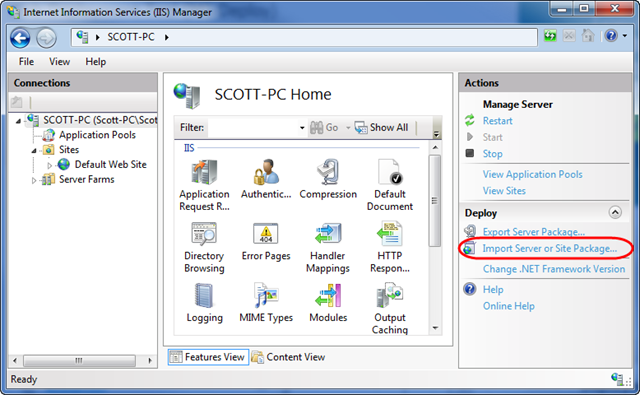Switch to Content View tab
The width and height of the screenshot is (640, 395).
coord(288,357)
